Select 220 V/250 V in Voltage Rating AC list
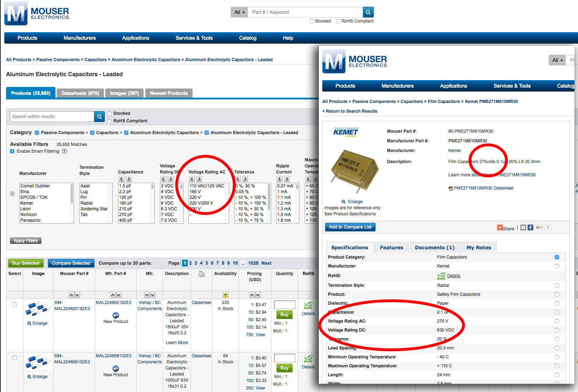The image size is (578, 392). 201,203
